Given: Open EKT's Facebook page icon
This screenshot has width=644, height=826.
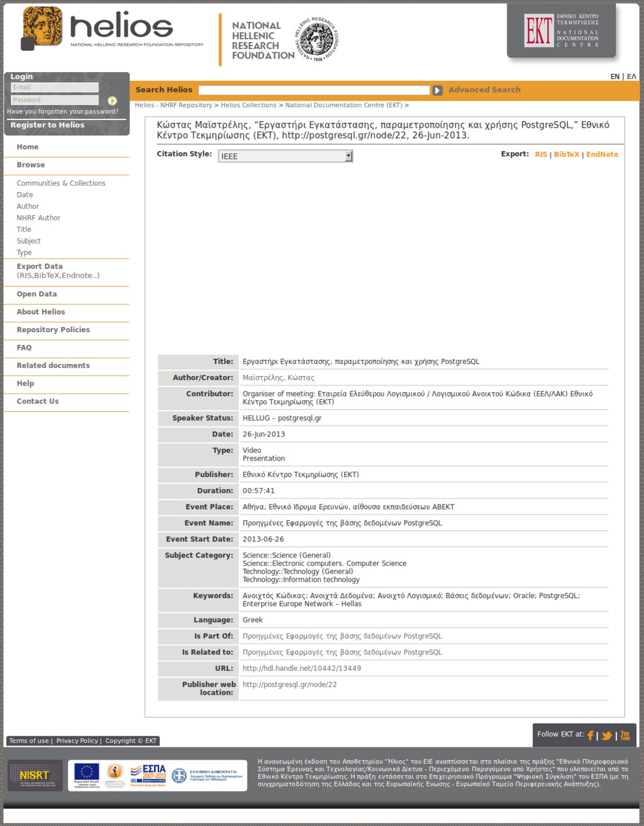Looking at the screenshot, I should point(590,735).
